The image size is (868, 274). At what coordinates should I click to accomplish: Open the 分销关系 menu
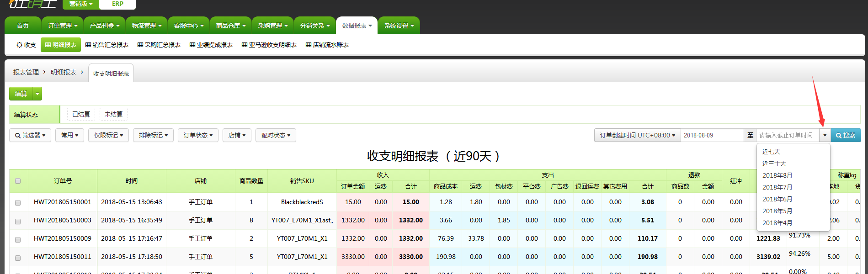[315, 26]
